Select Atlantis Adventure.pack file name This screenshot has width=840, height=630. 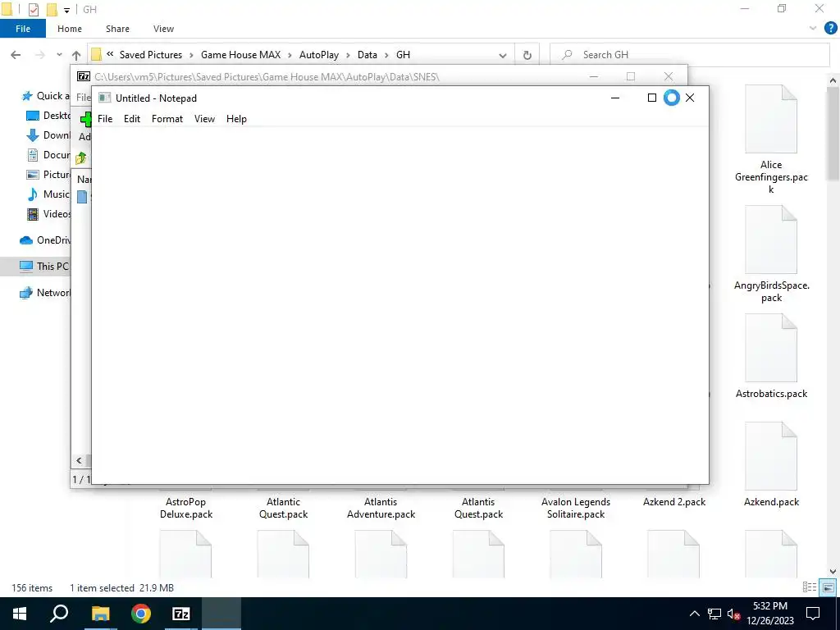[x=381, y=508]
